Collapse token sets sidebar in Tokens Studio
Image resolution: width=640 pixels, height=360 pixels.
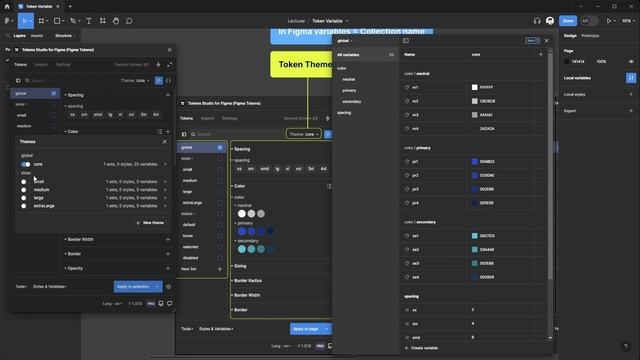[x=18, y=80]
